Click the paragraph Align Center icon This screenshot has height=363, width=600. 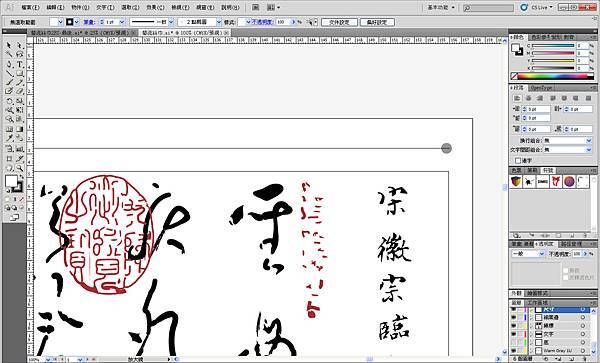(529, 98)
